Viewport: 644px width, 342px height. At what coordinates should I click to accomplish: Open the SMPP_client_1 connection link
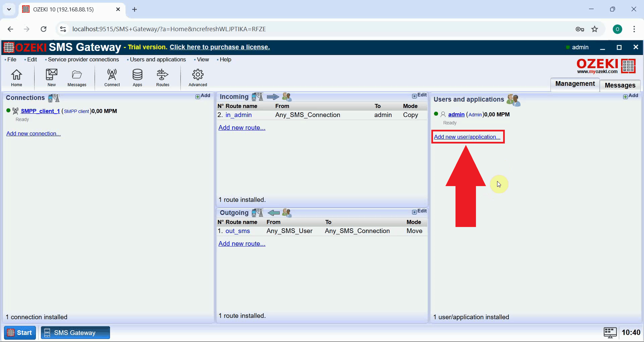click(x=40, y=111)
